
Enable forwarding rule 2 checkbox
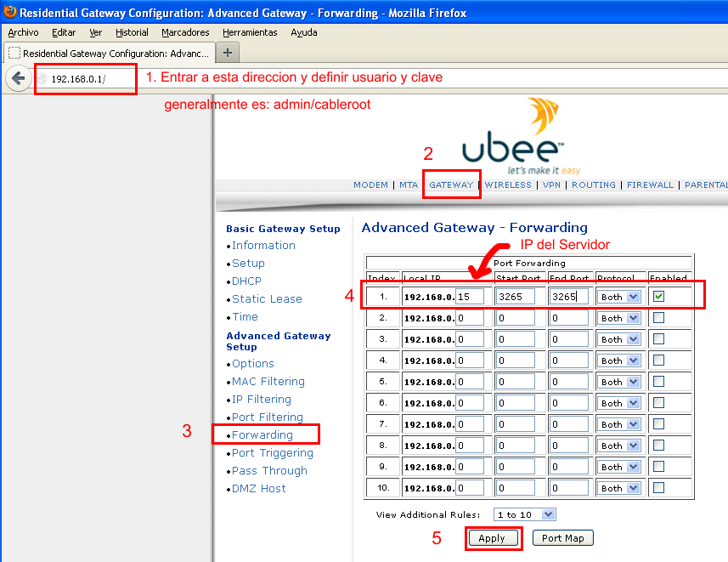pyautogui.click(x=659, y=318)
